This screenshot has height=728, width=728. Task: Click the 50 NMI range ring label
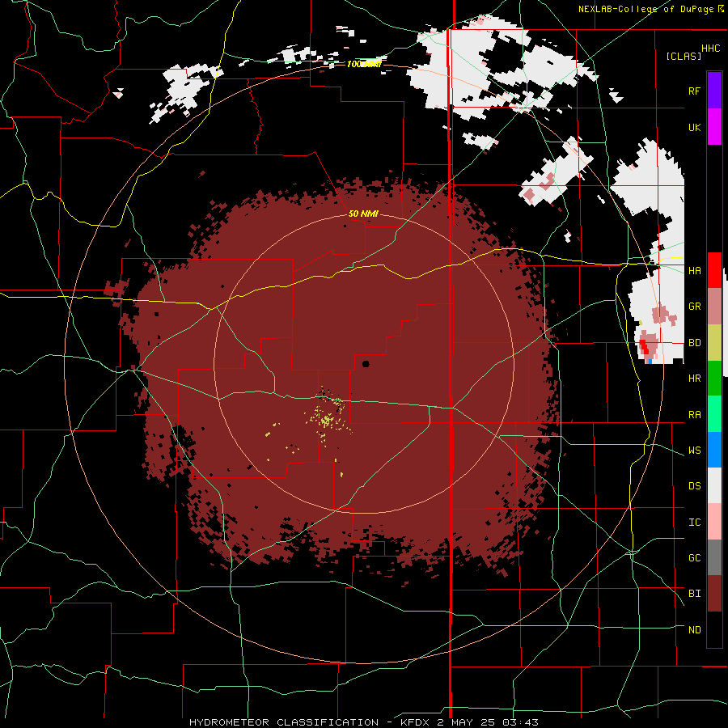pos(363,214)
